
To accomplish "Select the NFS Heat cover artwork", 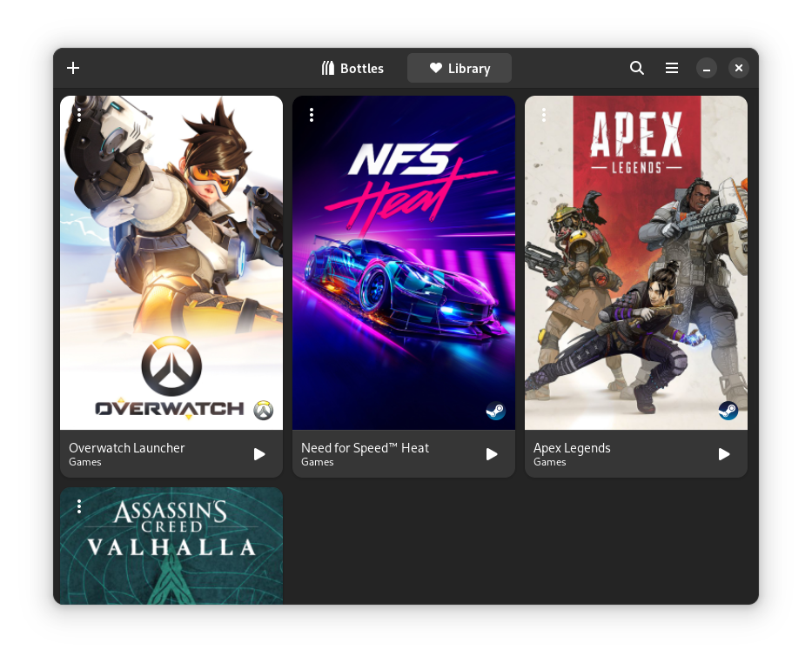I will pos(404,261).
